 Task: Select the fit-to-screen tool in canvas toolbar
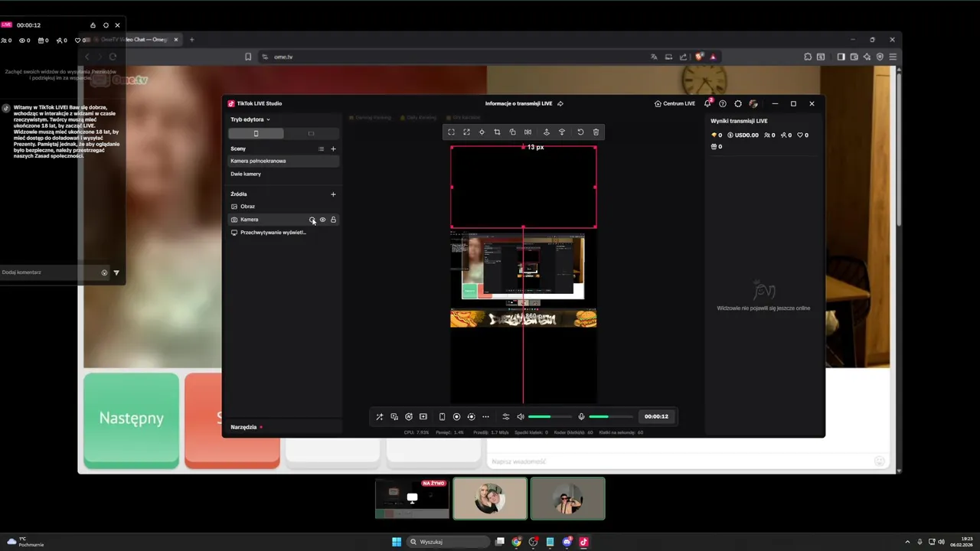click(x=451, y=132)
